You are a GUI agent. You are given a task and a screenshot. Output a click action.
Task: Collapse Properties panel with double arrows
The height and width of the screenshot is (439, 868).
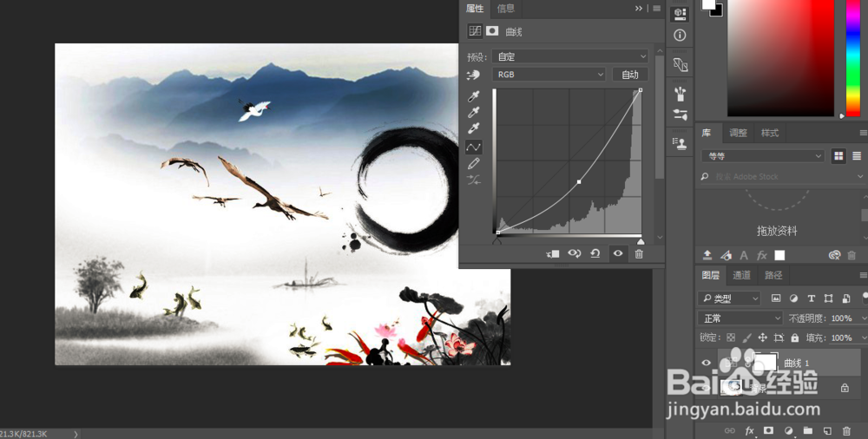[x=639, y=9]
